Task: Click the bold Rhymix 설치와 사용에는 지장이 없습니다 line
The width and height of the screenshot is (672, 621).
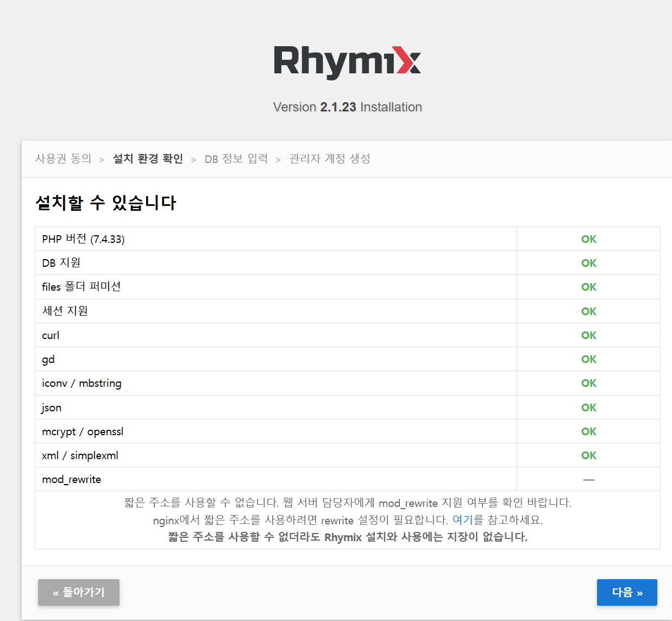Action: coord(348,537)
